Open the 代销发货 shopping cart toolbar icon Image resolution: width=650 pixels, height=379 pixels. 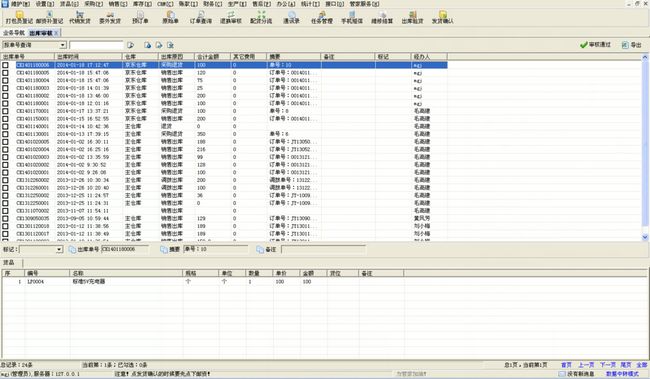(x=80, y=17)
